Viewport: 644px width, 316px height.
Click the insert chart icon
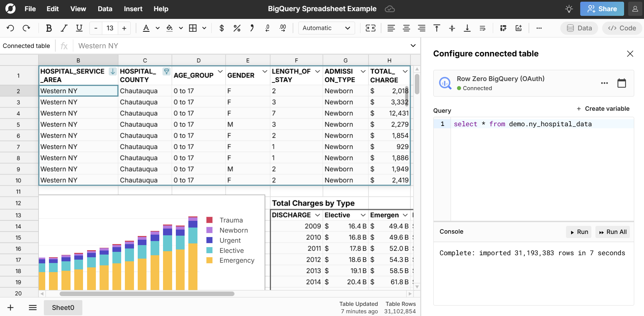point(518,28)
